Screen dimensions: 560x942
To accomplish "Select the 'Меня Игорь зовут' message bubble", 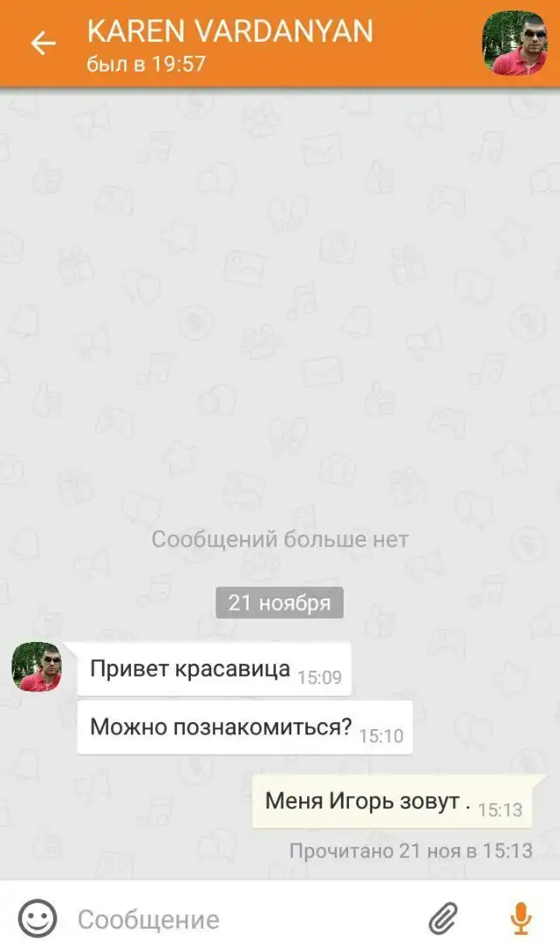I will (x=393, y=802).
